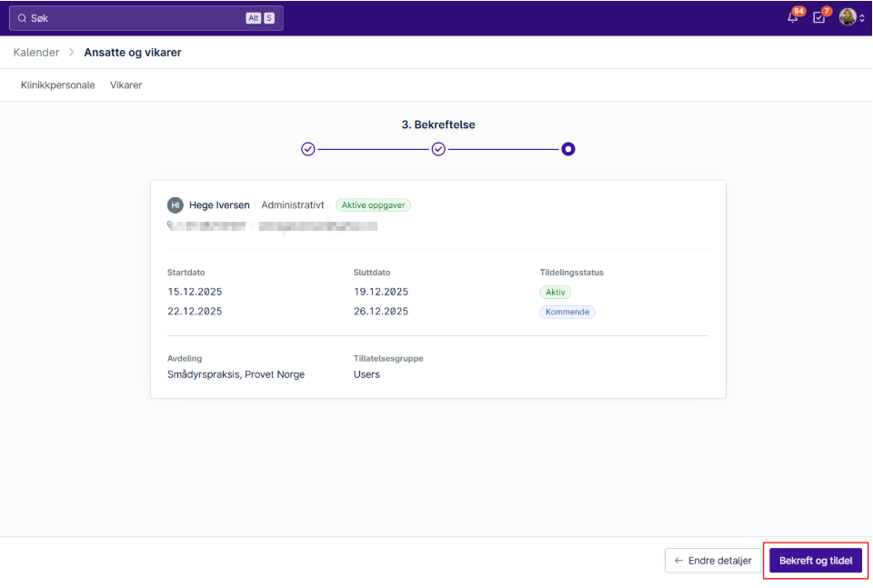Screen dimensions: 873x588
Task: Click start date 15.12.2025
Action: pyautogui.click(x=195, y=292)
